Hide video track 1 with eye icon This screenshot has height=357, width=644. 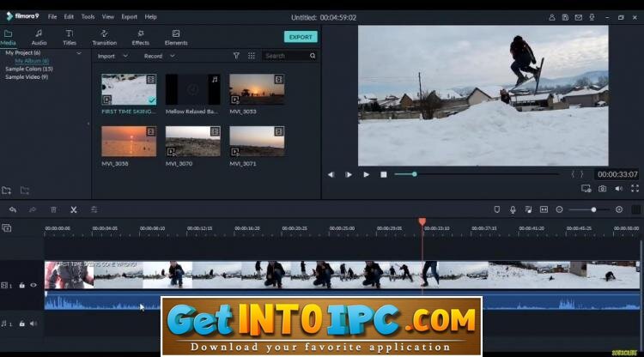pos(33,285)
